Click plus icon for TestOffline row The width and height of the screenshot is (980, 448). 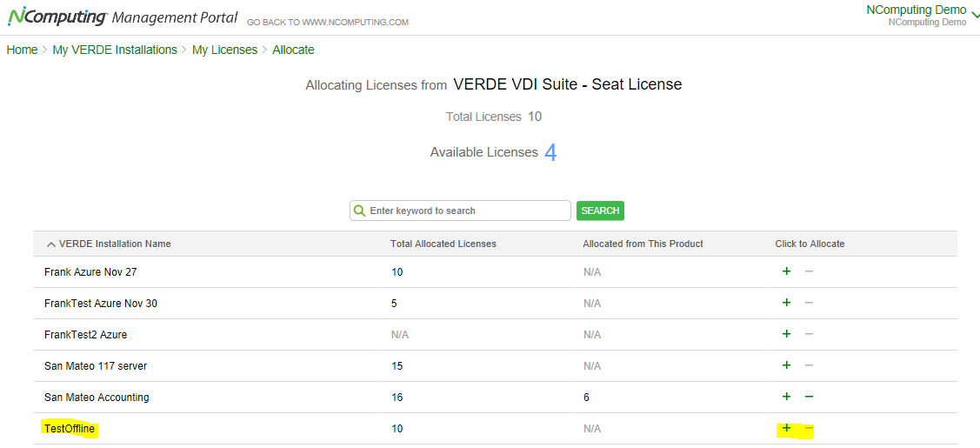pyautogui.click(x=786, y=428)
